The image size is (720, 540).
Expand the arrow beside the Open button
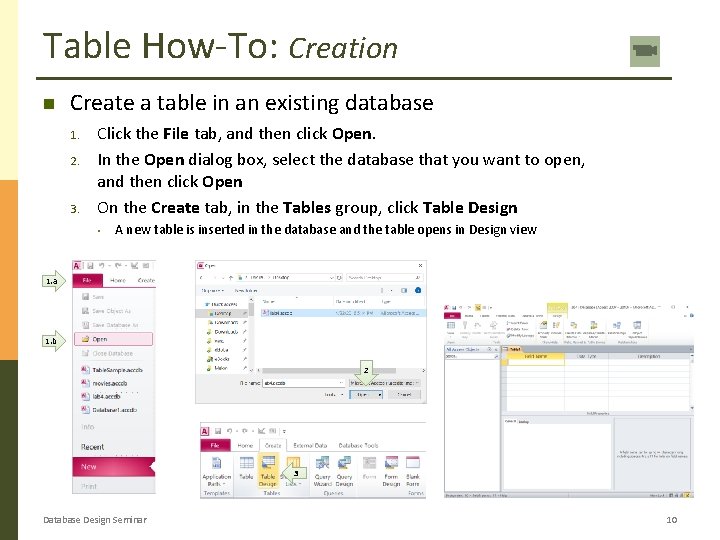tap(380, 394)
